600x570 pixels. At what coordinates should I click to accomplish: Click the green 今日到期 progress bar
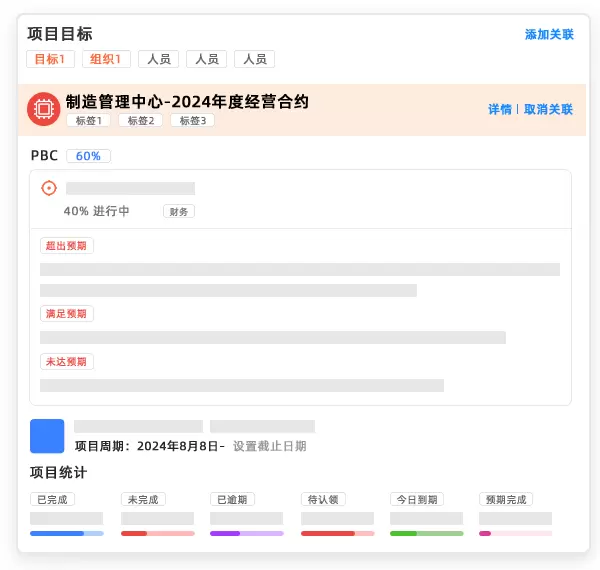point(426,533)
